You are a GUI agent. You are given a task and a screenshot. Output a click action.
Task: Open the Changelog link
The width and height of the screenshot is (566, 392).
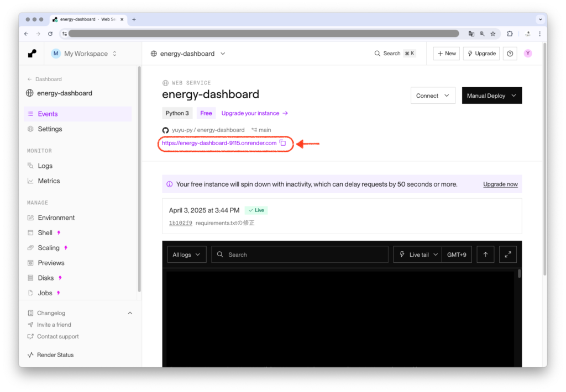tap(51, 313)
